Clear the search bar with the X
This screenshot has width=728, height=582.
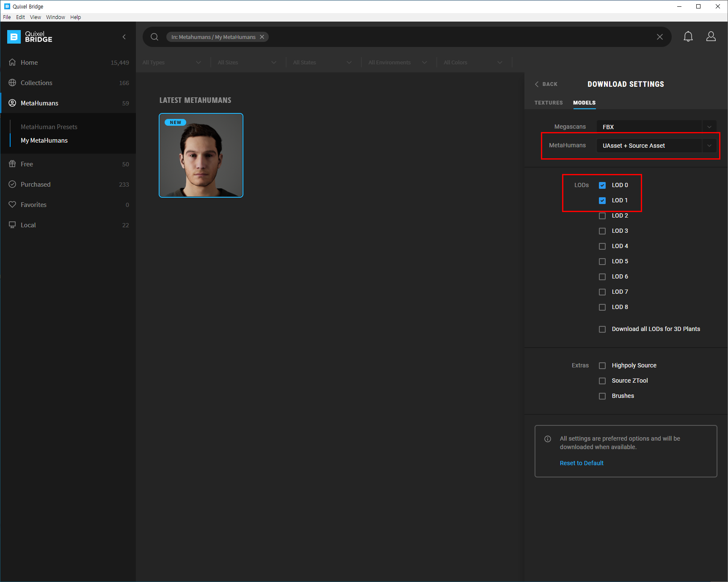660,37
